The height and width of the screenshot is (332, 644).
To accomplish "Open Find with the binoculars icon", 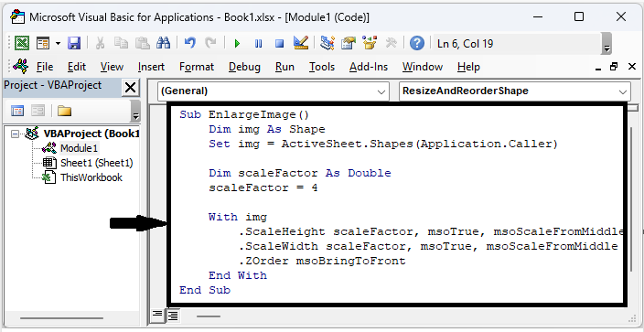I will (164, 43).
